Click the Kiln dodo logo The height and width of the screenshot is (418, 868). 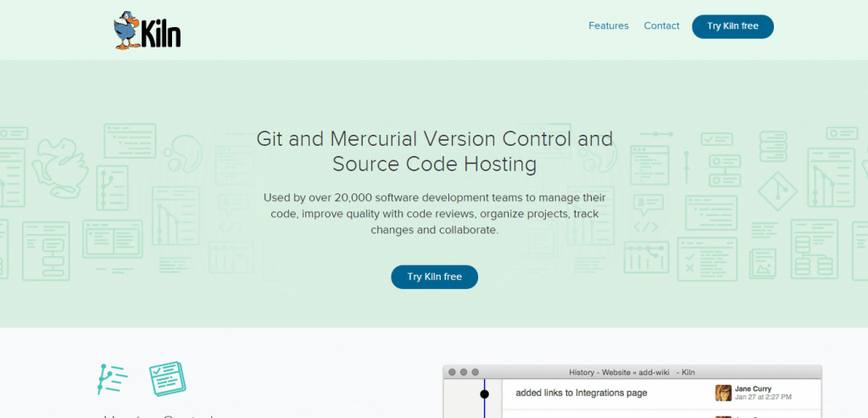coord(147,31)
